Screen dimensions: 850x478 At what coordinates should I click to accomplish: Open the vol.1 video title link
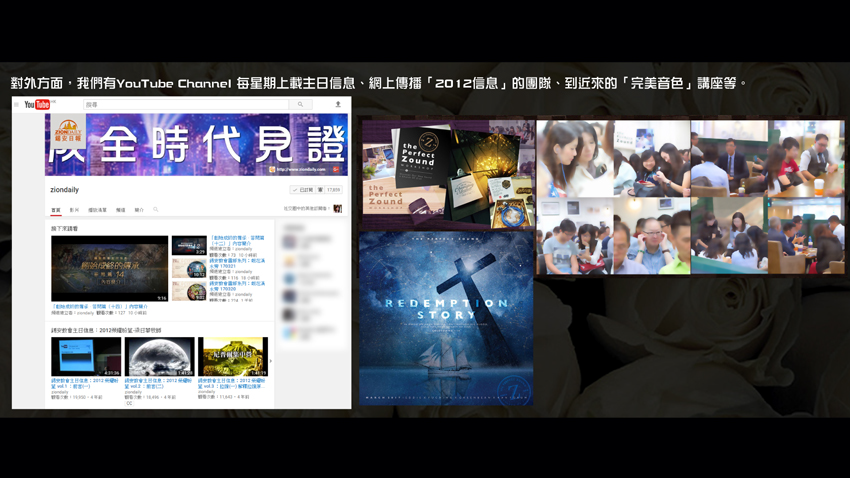coord(85,383)
